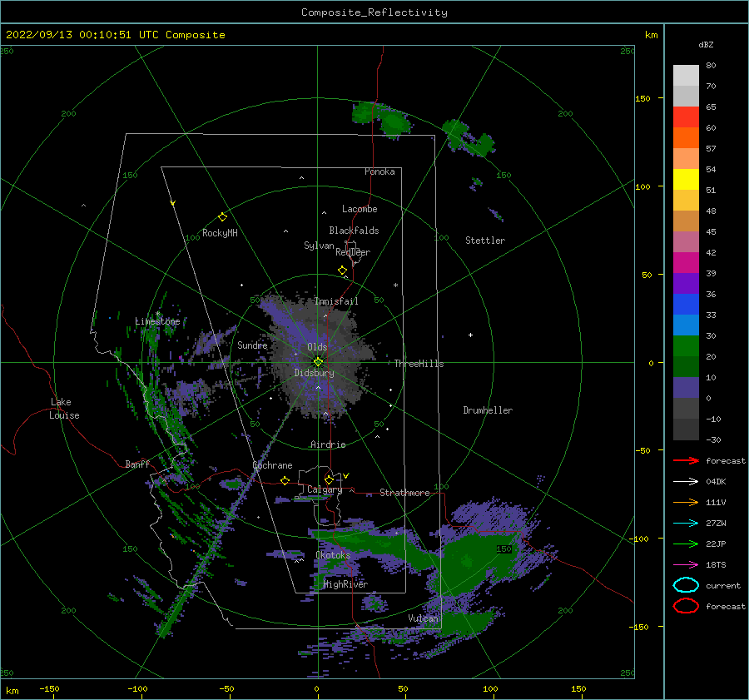This screenshot has width=749, height=700.
Task: Click the white 04DK arrow icon
Action: click(686, 481)
